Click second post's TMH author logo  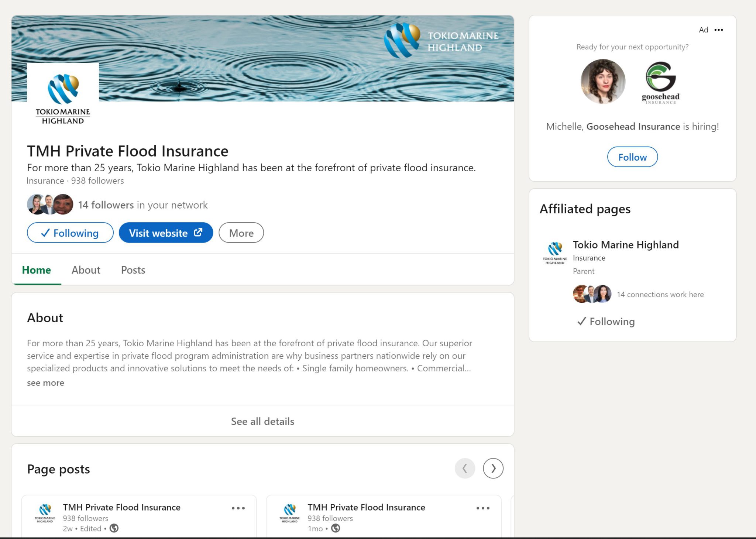(x=290, y=513)
